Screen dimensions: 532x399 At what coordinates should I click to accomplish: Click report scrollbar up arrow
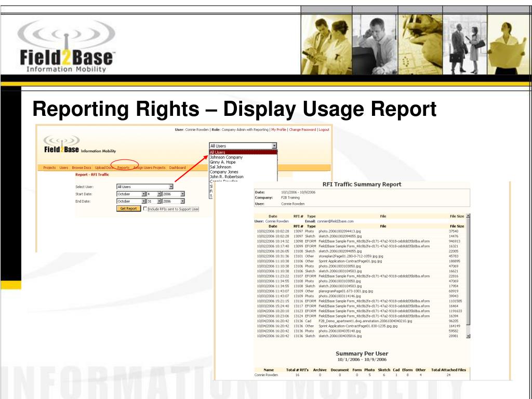click(x=468, y=216)
